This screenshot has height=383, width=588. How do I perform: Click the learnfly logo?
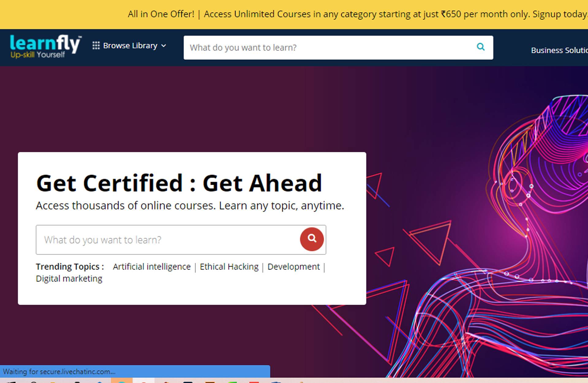[x=45, y=46]
